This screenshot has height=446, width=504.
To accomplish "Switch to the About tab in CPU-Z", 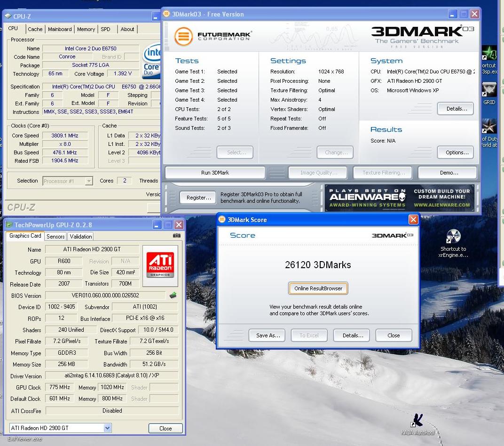I will pos(127,29).
